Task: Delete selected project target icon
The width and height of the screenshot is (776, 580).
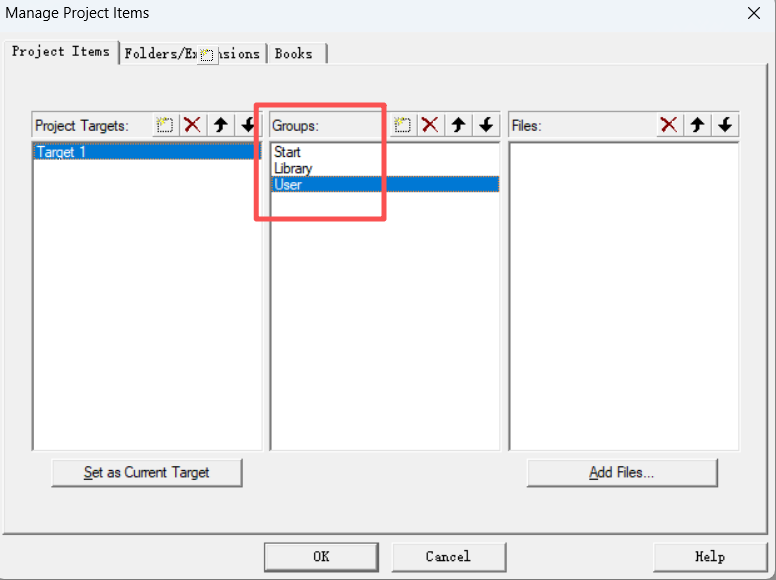Action: (x=193, y=125)
